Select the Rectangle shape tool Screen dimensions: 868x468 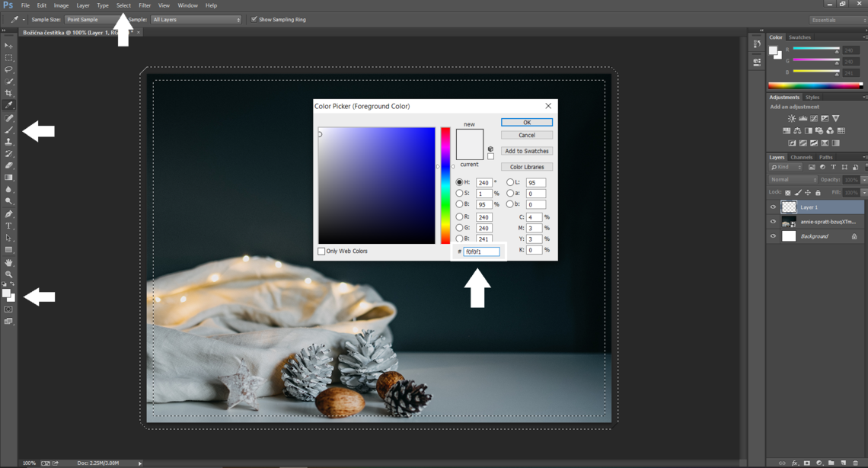click(8, 250)
